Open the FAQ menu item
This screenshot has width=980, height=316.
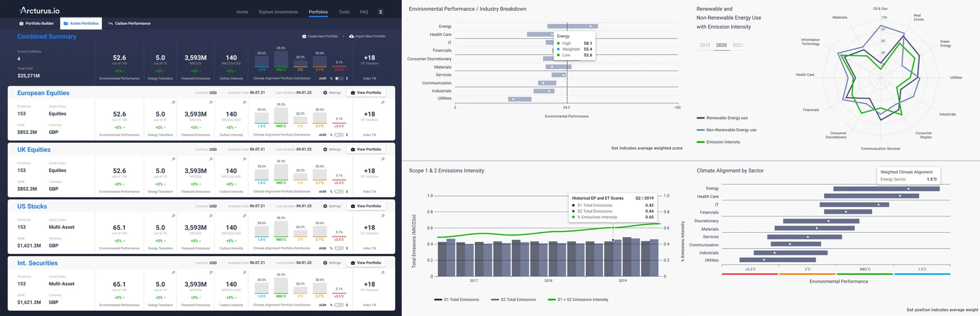coord(364,12)
